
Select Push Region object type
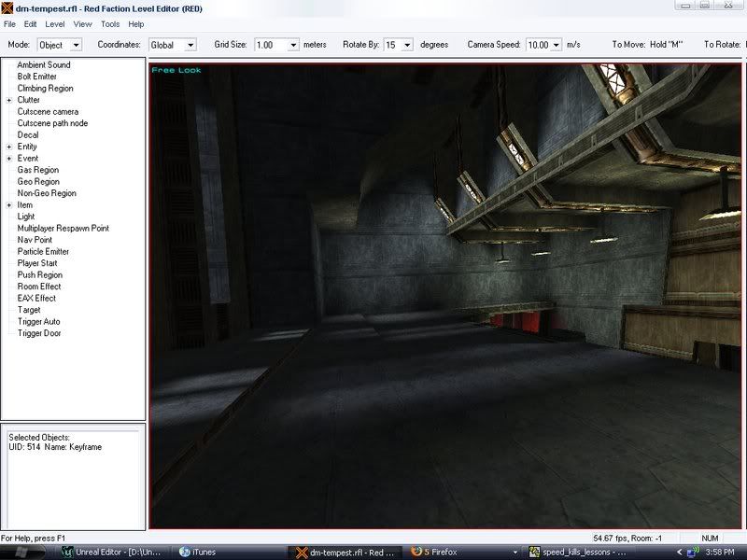(39, 274)
